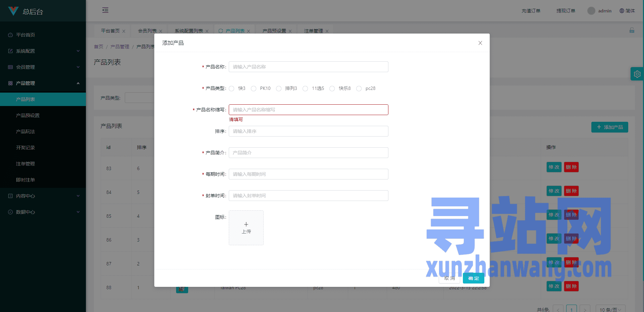Select 排列3 product type radio
Viewport: 644px width, 312px height.
279,89
